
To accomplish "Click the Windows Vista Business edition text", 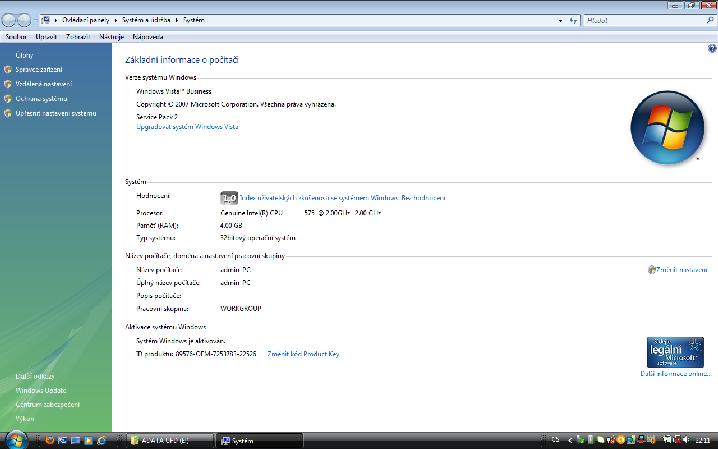I will coord(174,91).
